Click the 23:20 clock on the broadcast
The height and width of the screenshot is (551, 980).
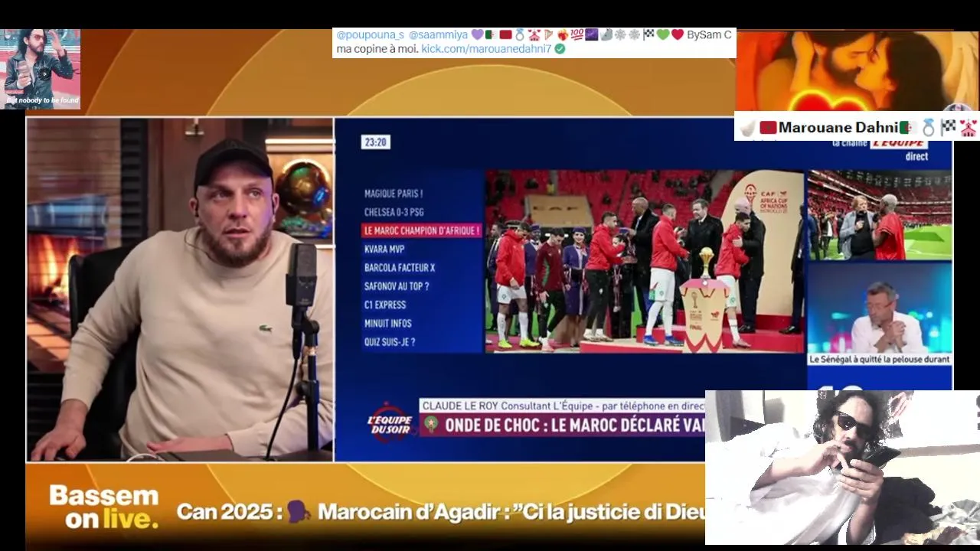pyautogui.click(x=375, y=142)
